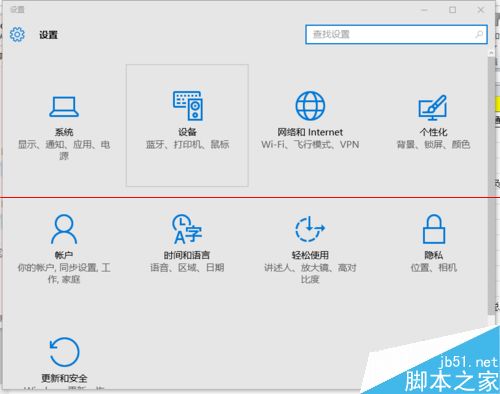Click the 蓝牙、打印机、鼠标 description text
The width and height of the screenshot is (500, 394).
point(187,144)
